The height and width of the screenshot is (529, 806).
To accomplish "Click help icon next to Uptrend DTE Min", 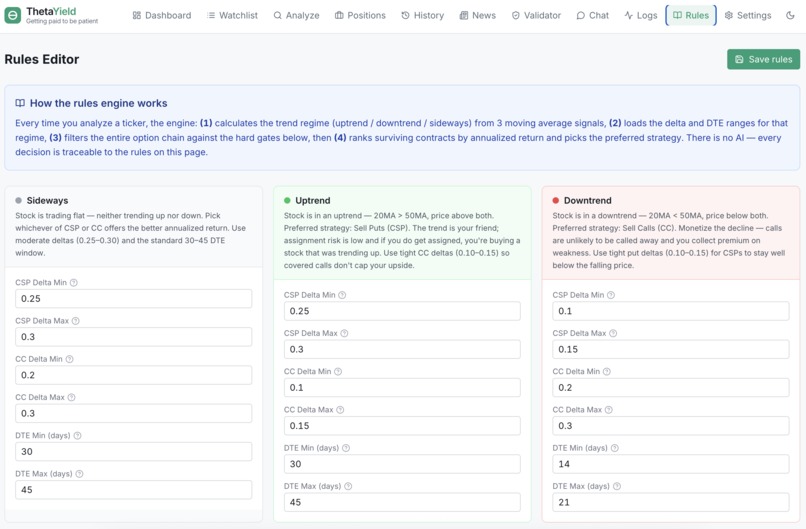I will 346,448.
